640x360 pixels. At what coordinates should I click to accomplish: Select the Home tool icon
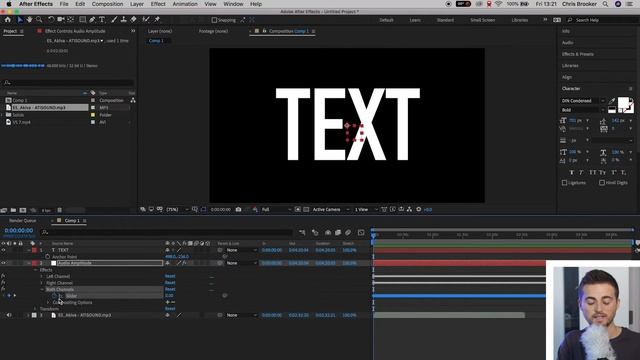(7, 20)
